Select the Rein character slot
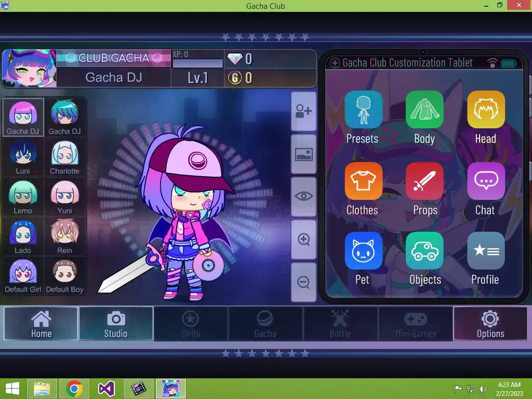This screenshot has height=399, width=532. [x=65, y=236]
